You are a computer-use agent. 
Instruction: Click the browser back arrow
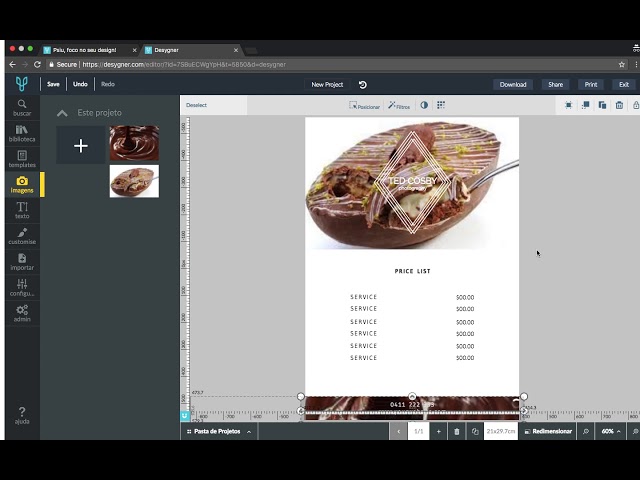click(x=12, y=64)
